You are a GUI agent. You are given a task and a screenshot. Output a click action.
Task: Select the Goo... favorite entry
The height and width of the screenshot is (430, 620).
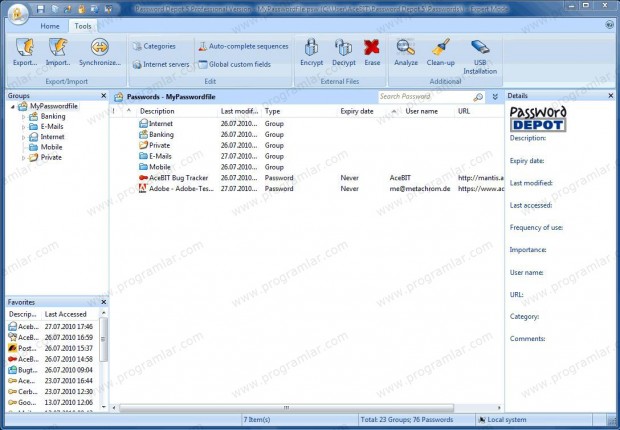click(x=51, y=403)
